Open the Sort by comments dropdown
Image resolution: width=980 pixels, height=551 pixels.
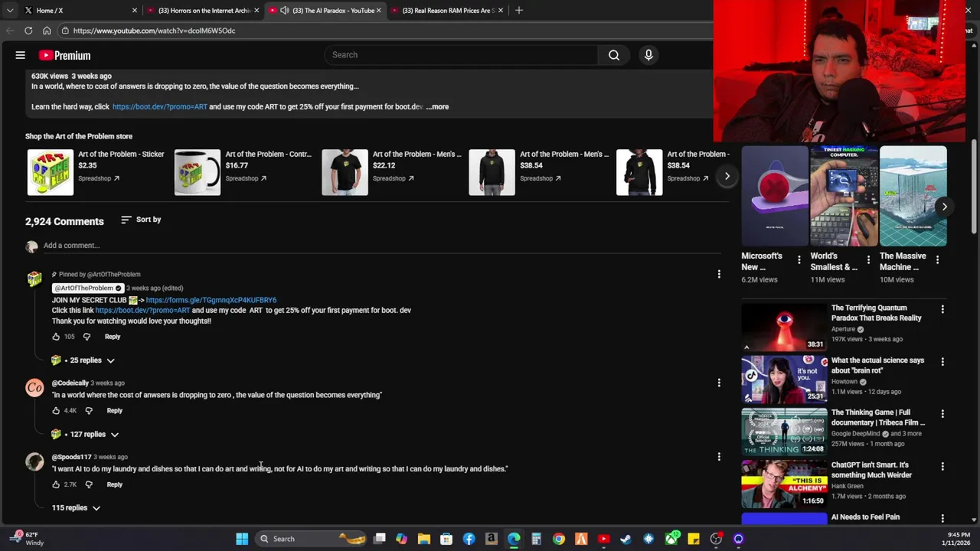141,220
